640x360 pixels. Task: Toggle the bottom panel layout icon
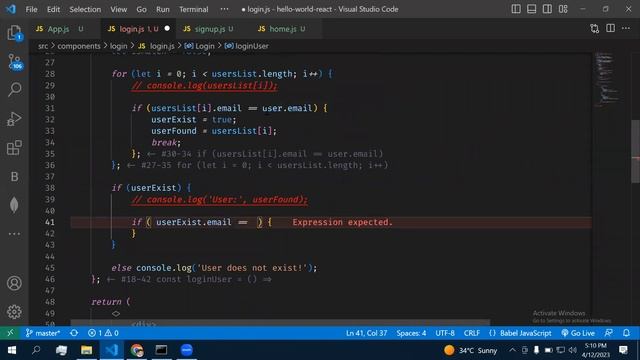click(531, 9)
